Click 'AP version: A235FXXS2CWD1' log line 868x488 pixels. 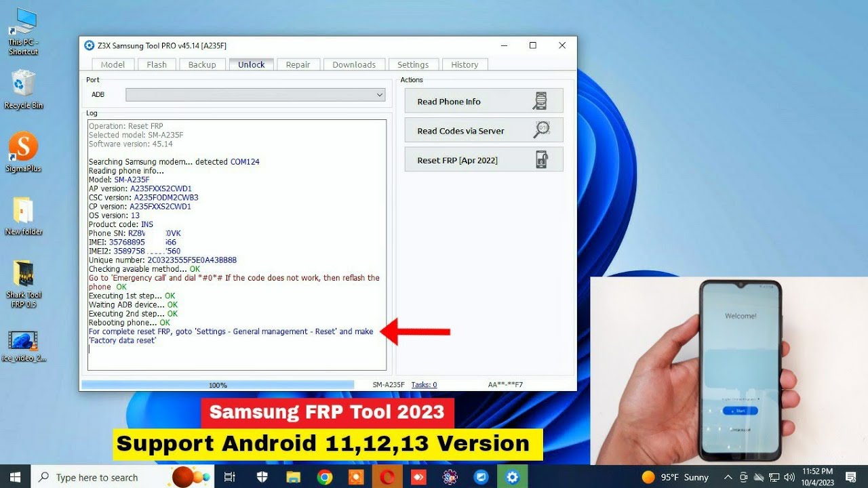[x=140, y=188]
